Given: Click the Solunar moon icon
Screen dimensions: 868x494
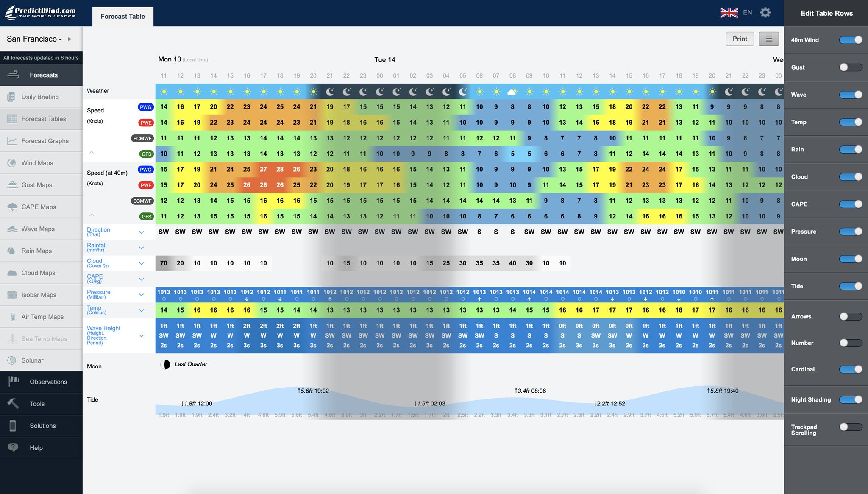Looking at the screenshot, I should tap(12, 360).
